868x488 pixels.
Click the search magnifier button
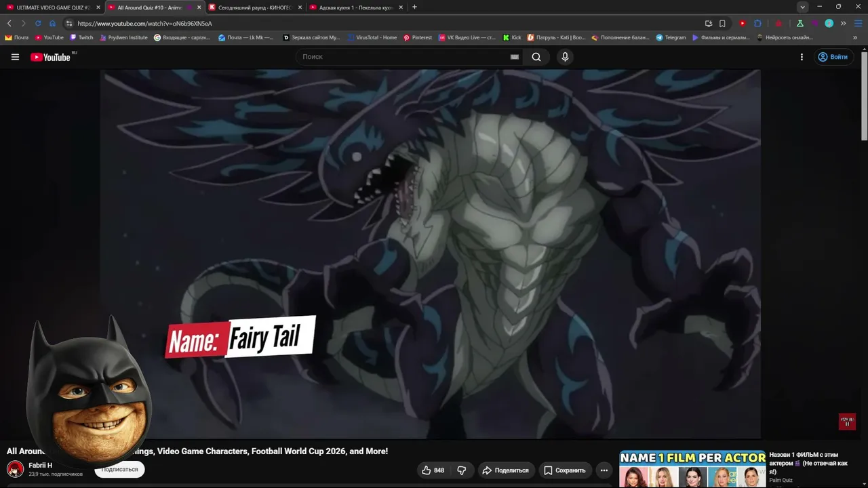[536, 57]
